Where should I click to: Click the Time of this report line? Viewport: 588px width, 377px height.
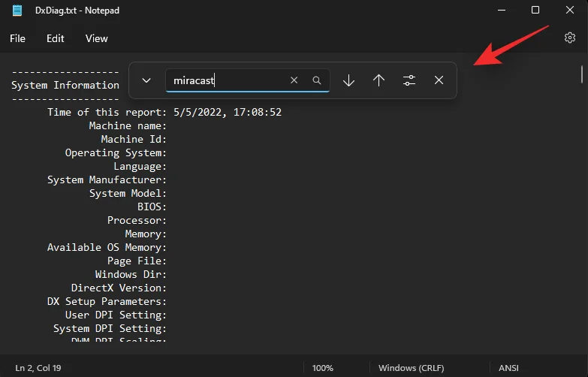point(164,112)
